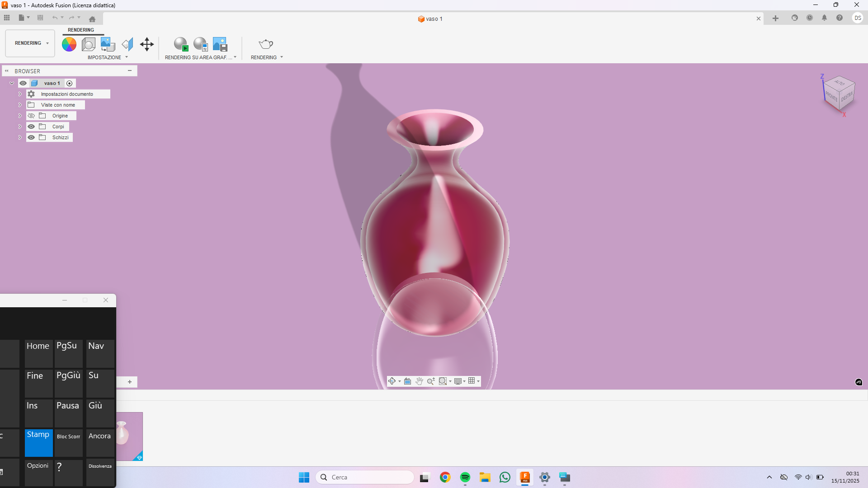Viewport: 868px width, 488px height.
Task: Start an In-Canvas Render with the play sphere
Action: 181,44
